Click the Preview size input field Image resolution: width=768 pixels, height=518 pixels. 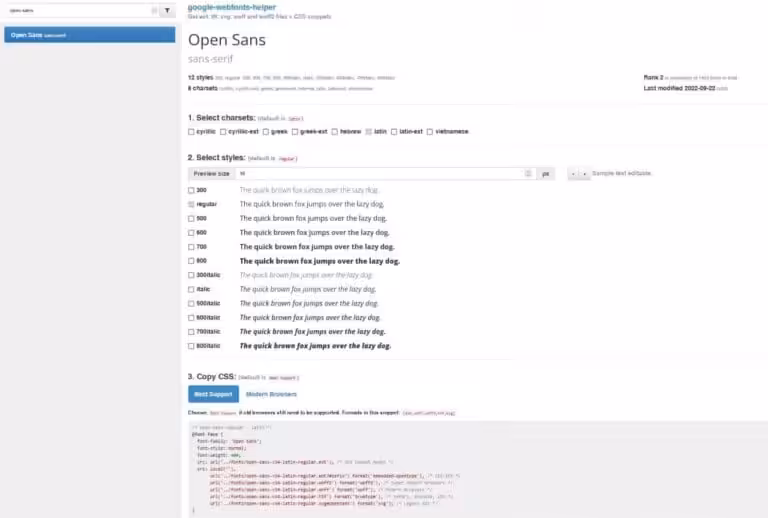[x=385, y=174]
